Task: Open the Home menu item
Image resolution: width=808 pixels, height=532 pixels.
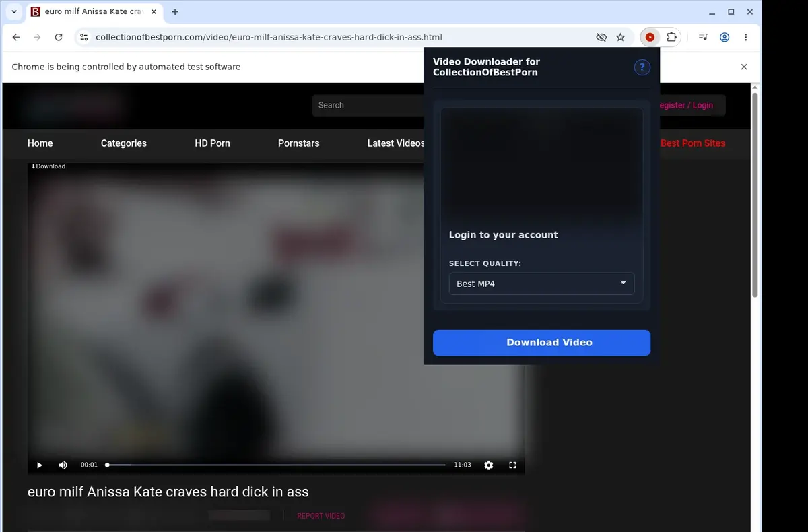Action: pyautogui.click(x=40, y=143)
